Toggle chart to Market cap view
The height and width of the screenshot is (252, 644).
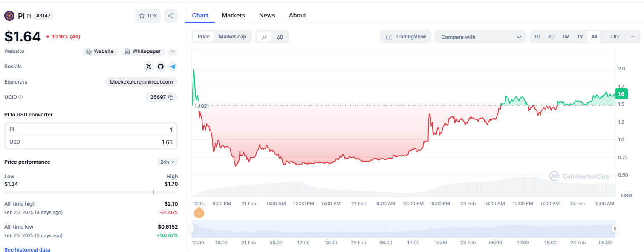click(x=232, y=37)
